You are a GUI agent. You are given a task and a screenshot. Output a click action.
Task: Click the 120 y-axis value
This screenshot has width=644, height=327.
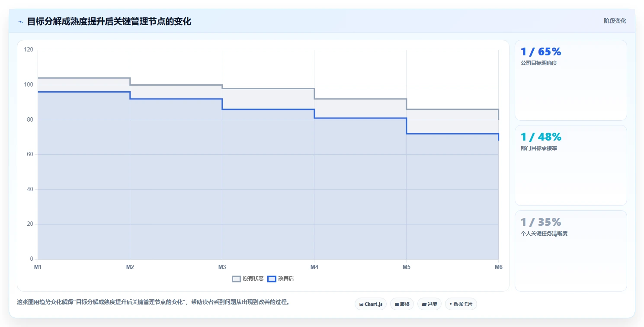[x=29, y=50]
